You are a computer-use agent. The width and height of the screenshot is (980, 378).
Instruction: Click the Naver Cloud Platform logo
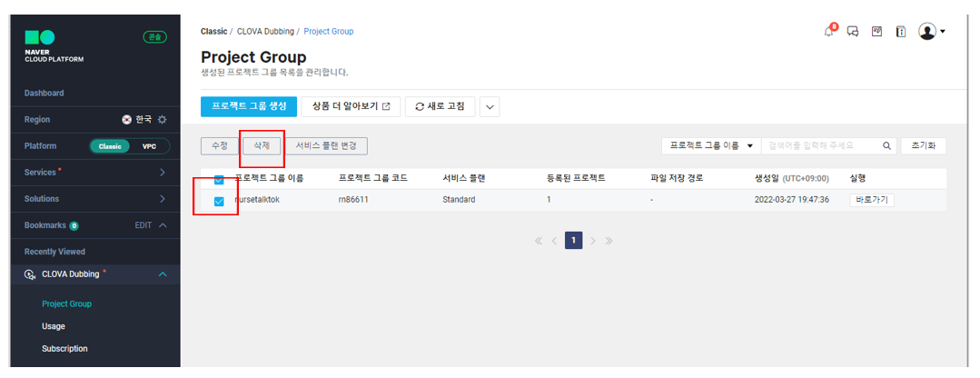click(53, 45)
